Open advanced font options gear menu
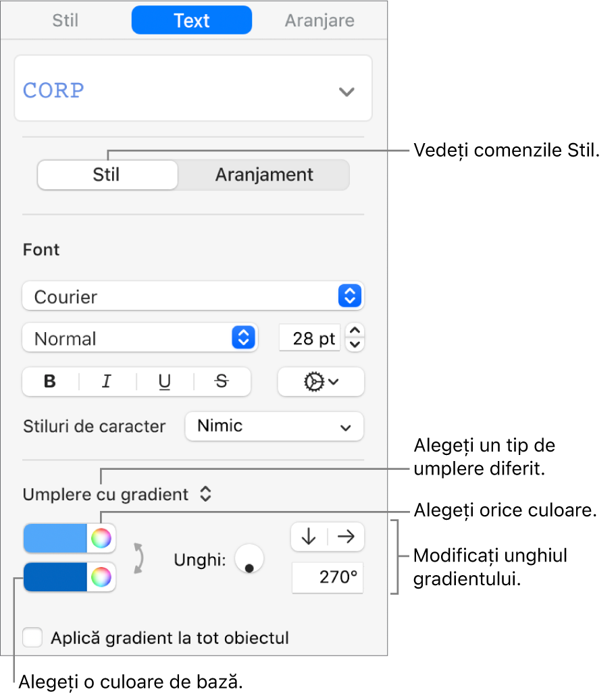The height and width of the screenshot is (700, 616). 321,381
